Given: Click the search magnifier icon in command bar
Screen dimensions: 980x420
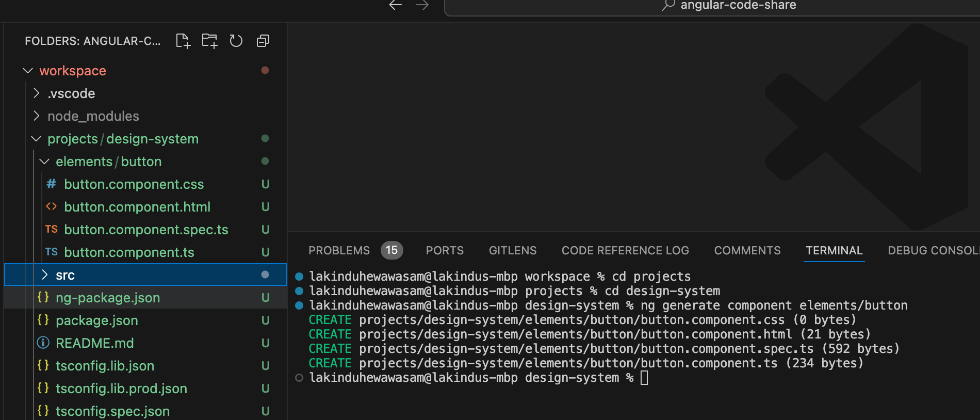Looking at the screenshot, I should coord(668,5).
